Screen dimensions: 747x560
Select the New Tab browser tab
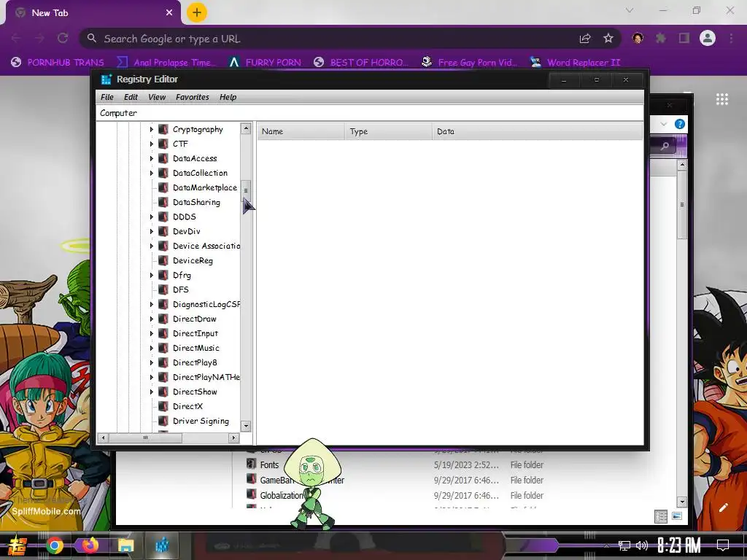click(93, 13)
